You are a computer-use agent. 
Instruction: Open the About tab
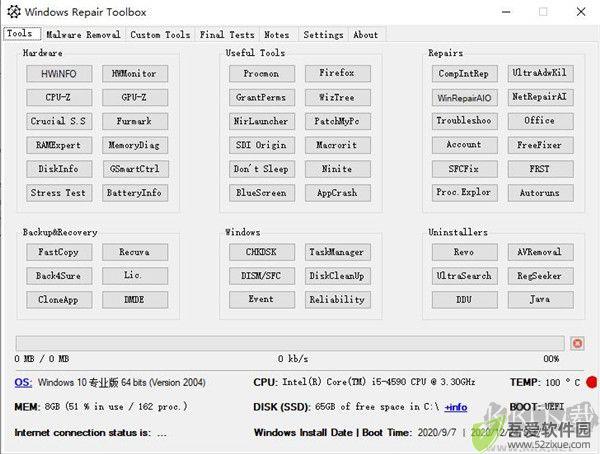pyautogui.click(x=365, y=34)
